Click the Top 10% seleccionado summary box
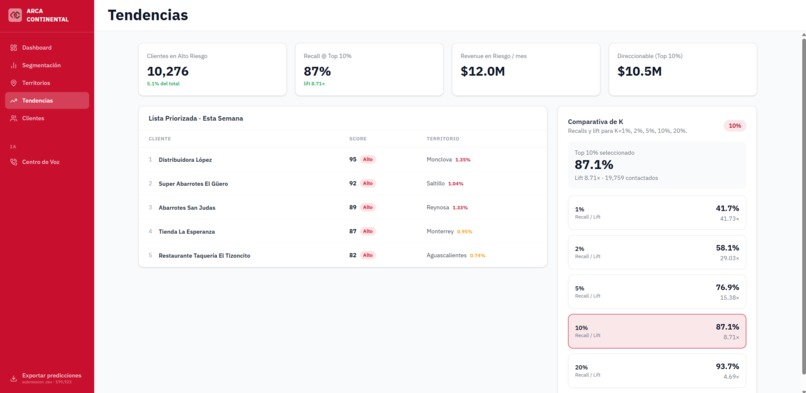This screenshot has height=393, width=806. point(657,165)
